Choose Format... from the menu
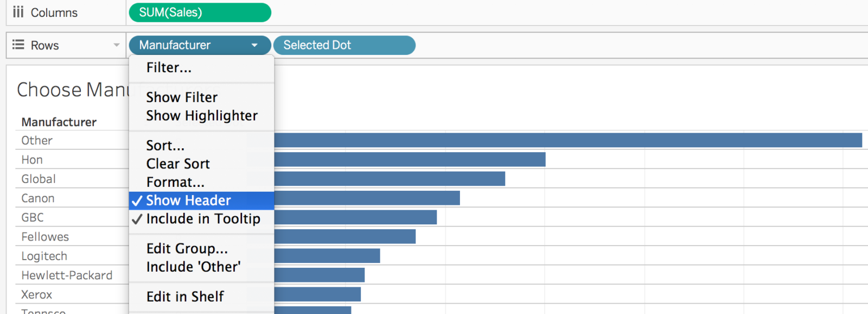The width and height of the screenshot is (868, 314). click(x=175, y=182)
